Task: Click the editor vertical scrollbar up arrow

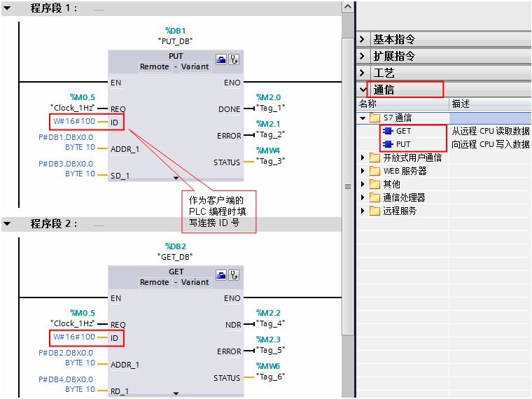Action: tap(348, 7)
